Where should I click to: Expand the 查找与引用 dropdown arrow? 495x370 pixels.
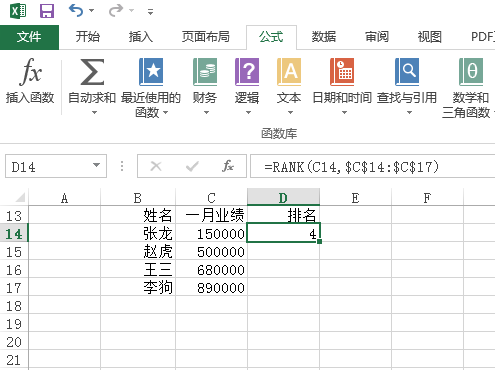[409, 113]
